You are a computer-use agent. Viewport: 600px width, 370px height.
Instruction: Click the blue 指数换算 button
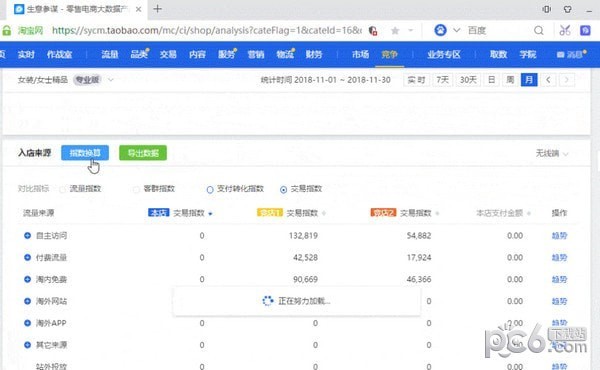(x=85, y=153)
